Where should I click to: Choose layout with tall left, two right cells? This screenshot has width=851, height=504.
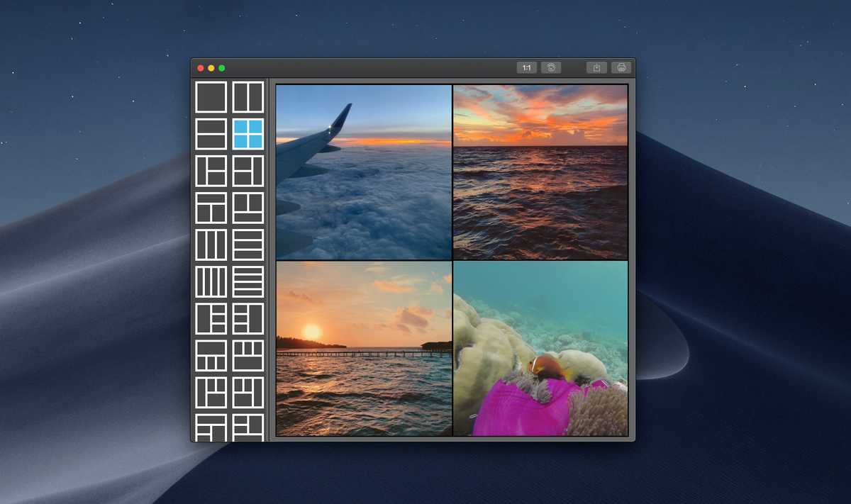[211, 171]
